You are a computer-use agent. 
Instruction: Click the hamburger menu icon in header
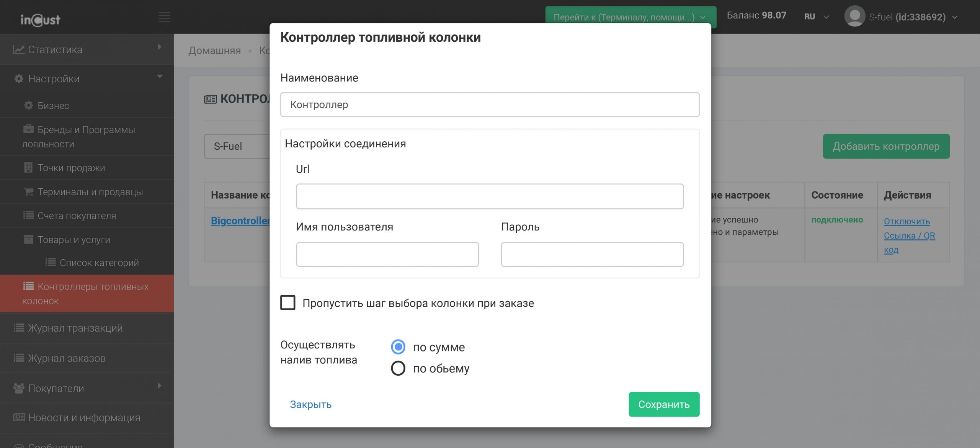tap(164, 17)
